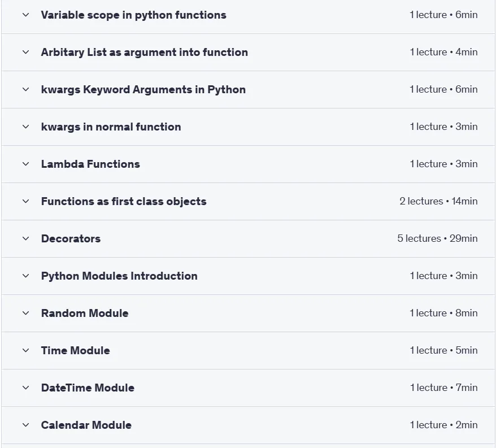The height and width of the screenshot is (448, 496).
Task: Select the Decorators section heading
Action: click(x=71, y=238)
